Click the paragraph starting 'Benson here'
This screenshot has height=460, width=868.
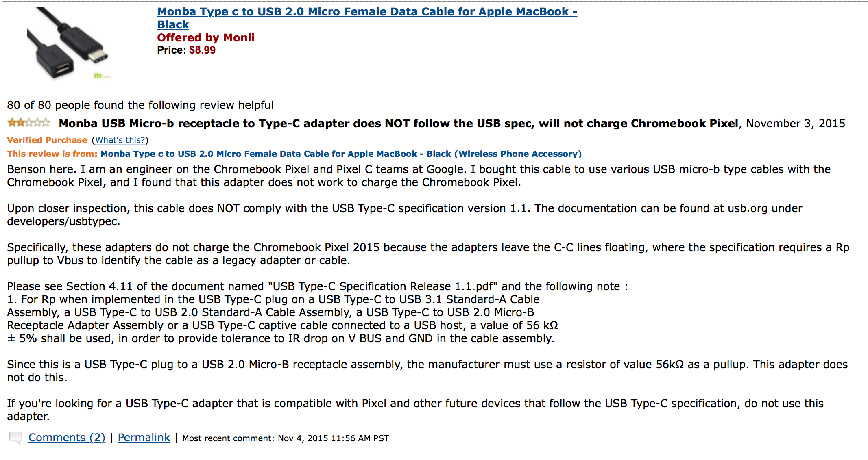click(419, 176)
